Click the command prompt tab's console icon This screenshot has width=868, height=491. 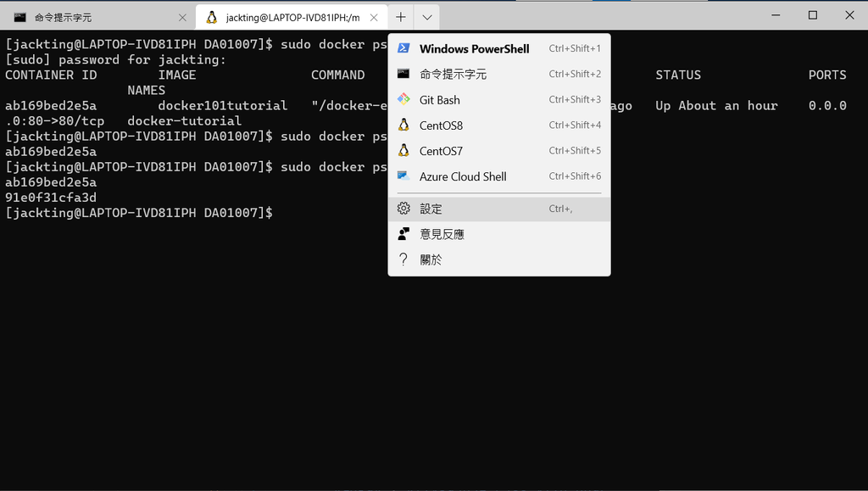click(x=20, y=17)
